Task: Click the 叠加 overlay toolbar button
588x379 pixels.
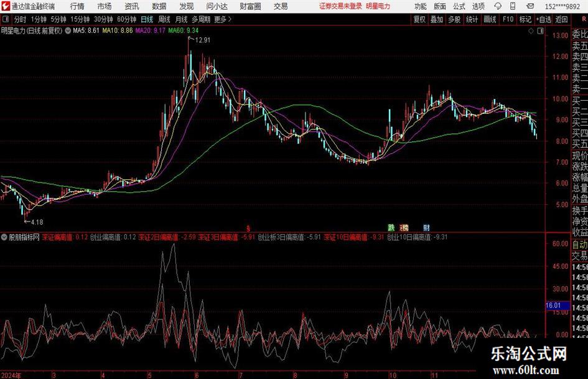Action: [437, 19]
